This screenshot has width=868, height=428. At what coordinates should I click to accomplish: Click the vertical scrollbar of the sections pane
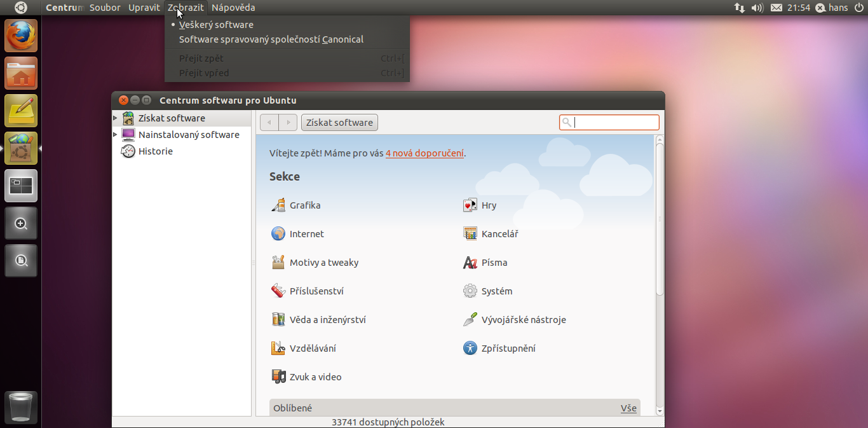(660, 219)
